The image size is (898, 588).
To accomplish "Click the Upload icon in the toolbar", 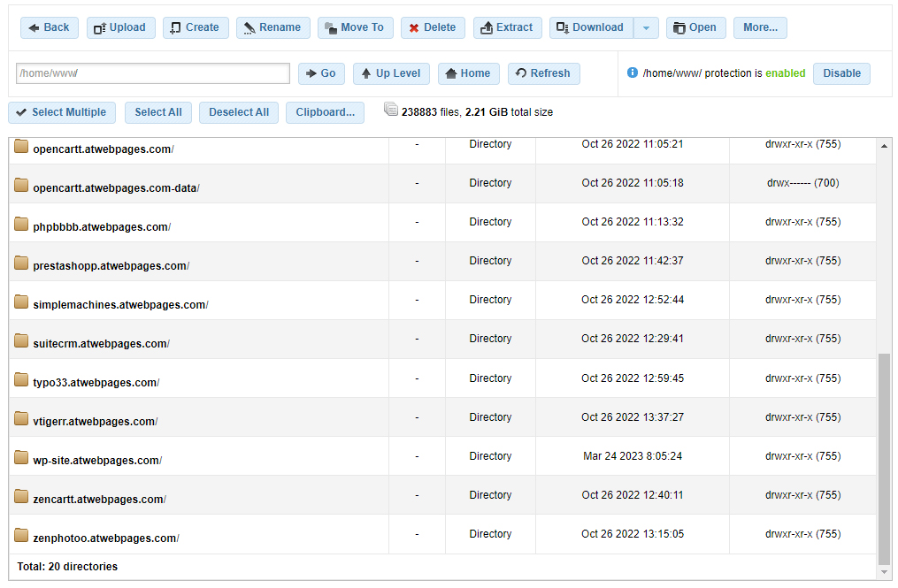I will click(x=98, y=27).
